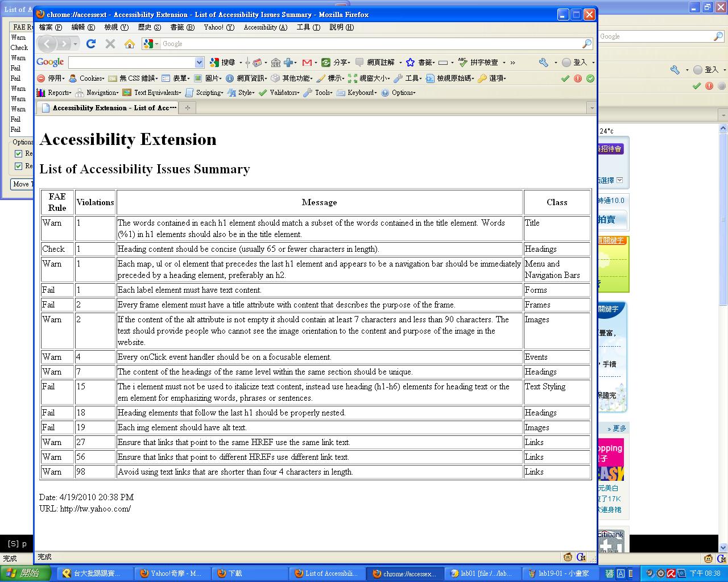Image resolution: width=728 pixels, height=582 pixels.
Task: Open the 圖片 images menu
Action: click(208, 78)
